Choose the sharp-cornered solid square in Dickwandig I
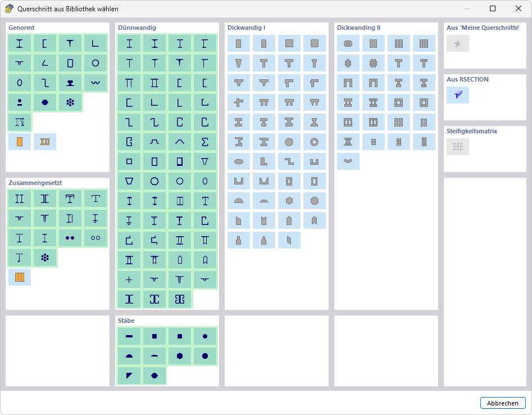 289,43
